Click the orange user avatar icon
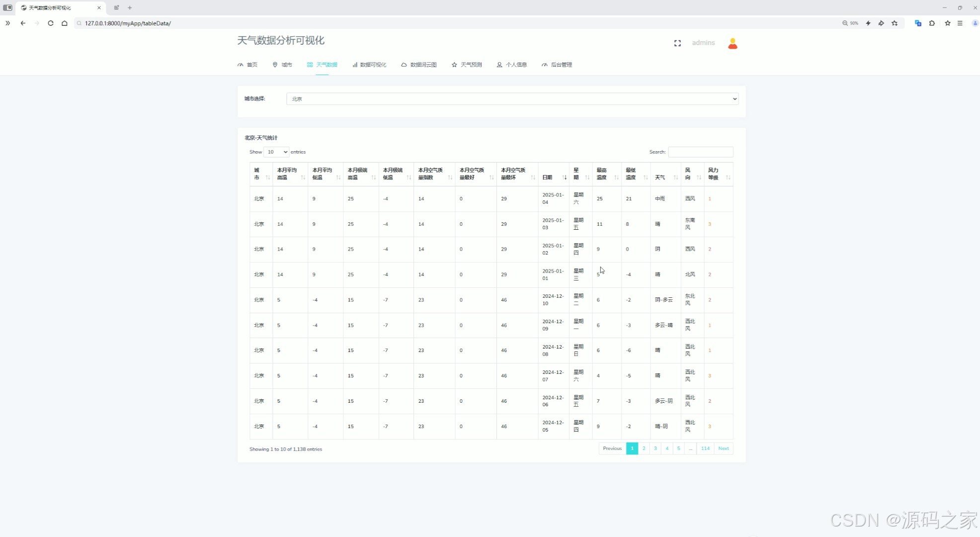Viewport: 980px width, 537px height. (733, 44)
